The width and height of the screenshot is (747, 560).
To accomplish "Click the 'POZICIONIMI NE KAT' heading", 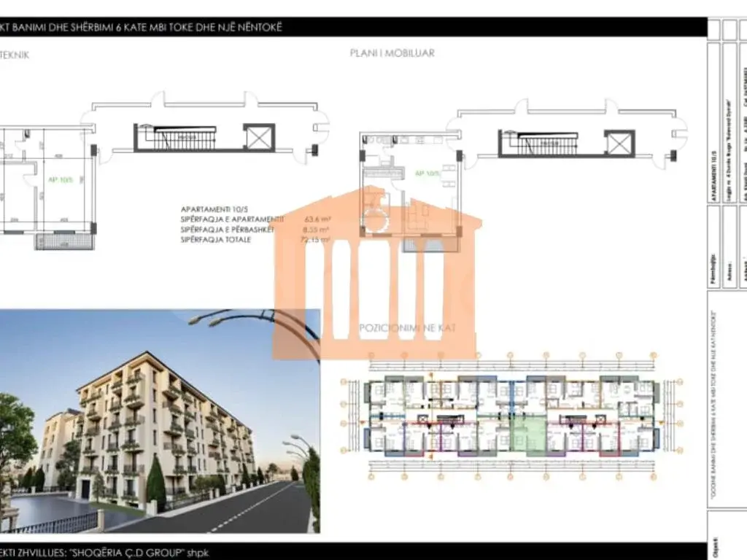I will pyautogui.click(x=407, y=328).
